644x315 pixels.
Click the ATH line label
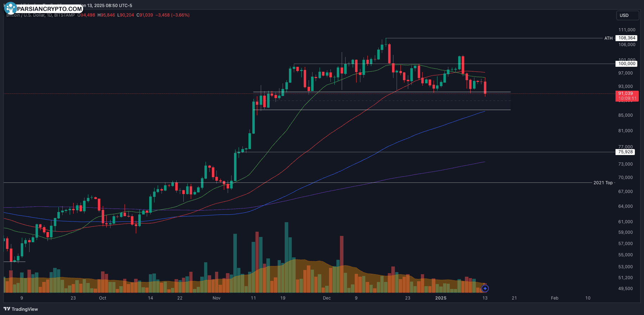point(608,38)
